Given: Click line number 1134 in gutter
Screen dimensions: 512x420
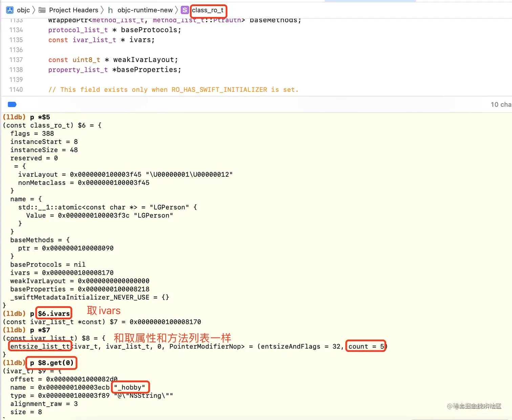Looking at the screenshot, I should pos(16,30).
